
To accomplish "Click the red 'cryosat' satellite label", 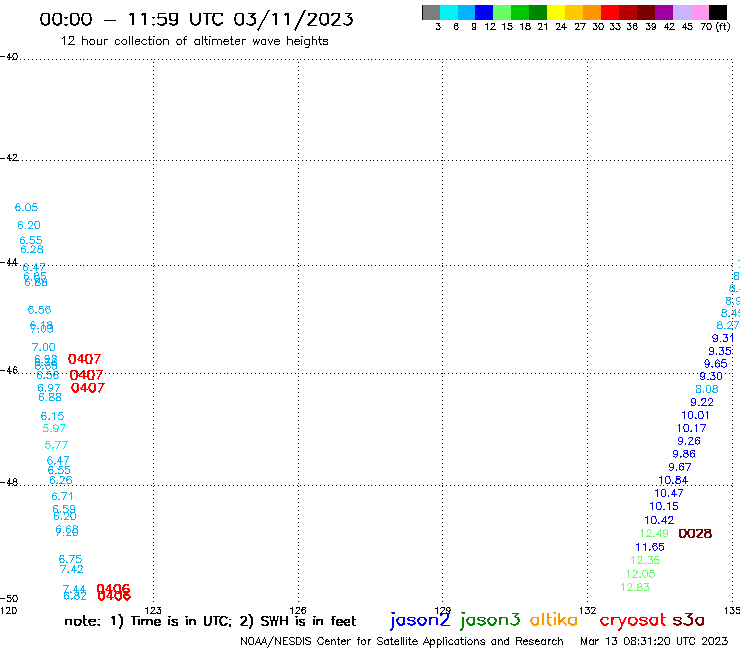I will coord(632,620).
